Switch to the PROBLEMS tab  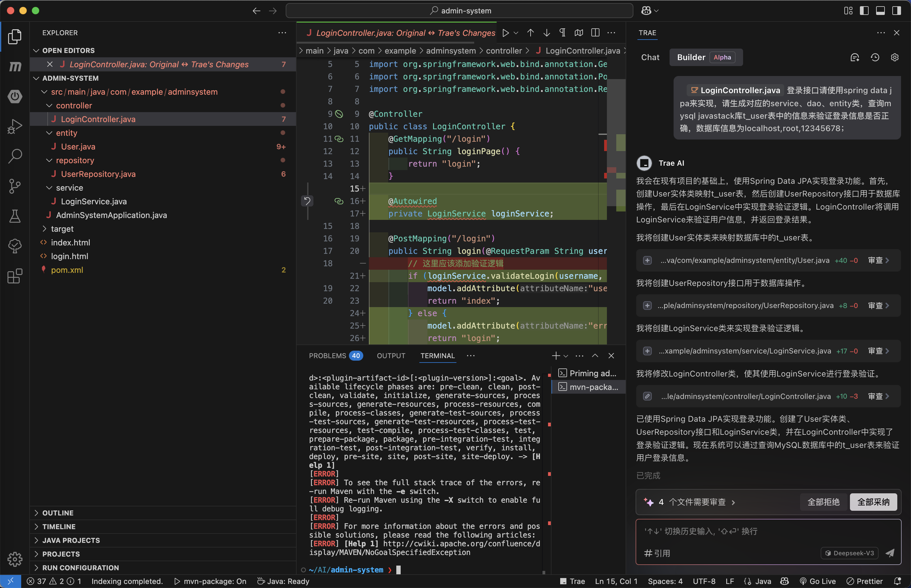point(327,356)
